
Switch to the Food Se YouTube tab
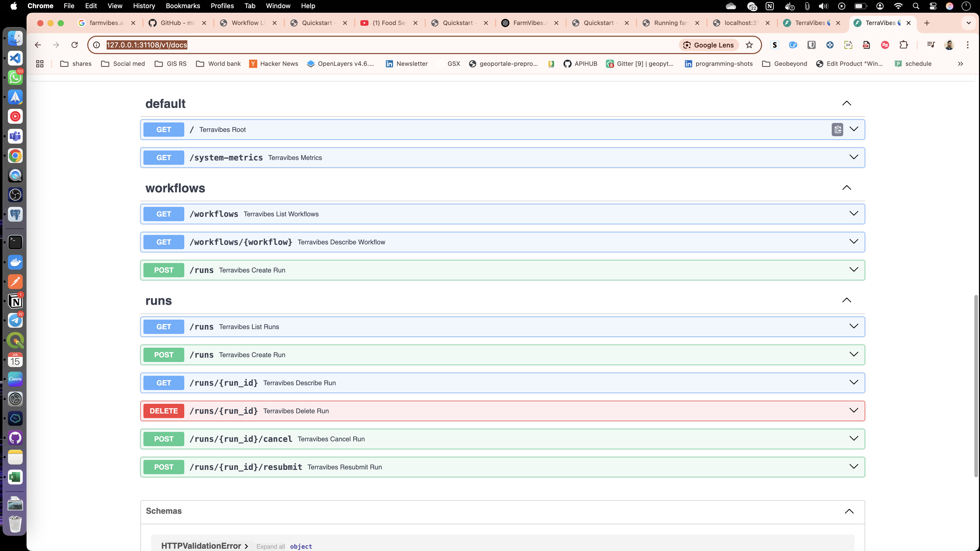pos(389,23)
